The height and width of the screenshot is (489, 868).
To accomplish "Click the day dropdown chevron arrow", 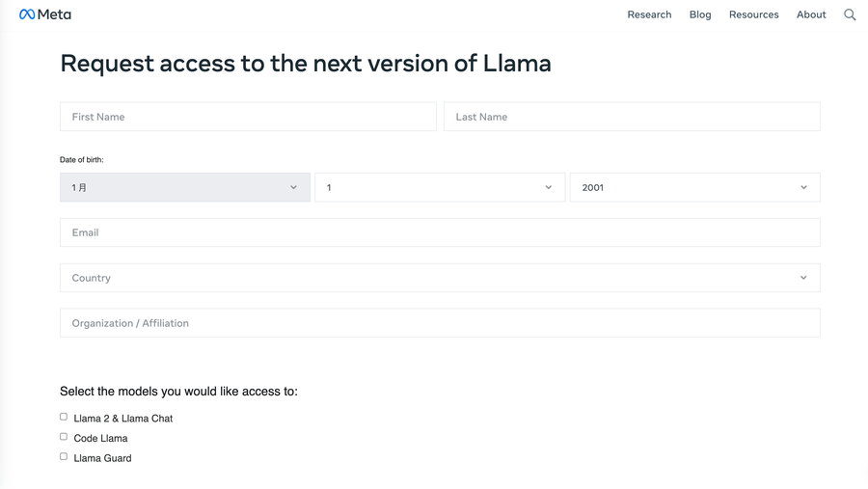I will tap(549, 187).
